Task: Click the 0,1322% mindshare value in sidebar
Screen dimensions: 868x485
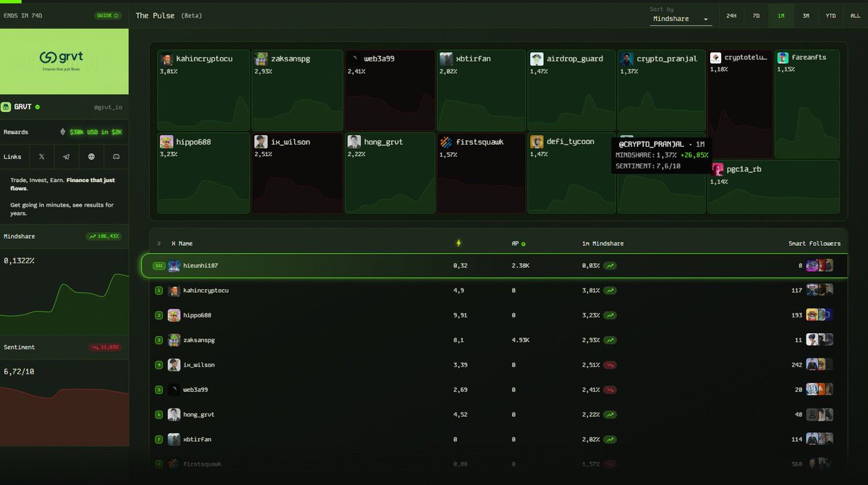Action: 19,260
